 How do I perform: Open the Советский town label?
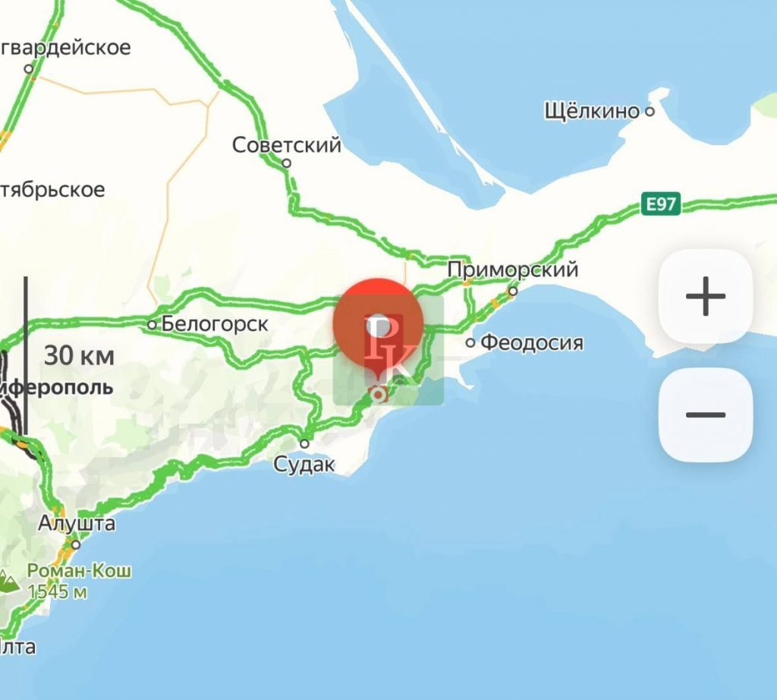(286, 145)
